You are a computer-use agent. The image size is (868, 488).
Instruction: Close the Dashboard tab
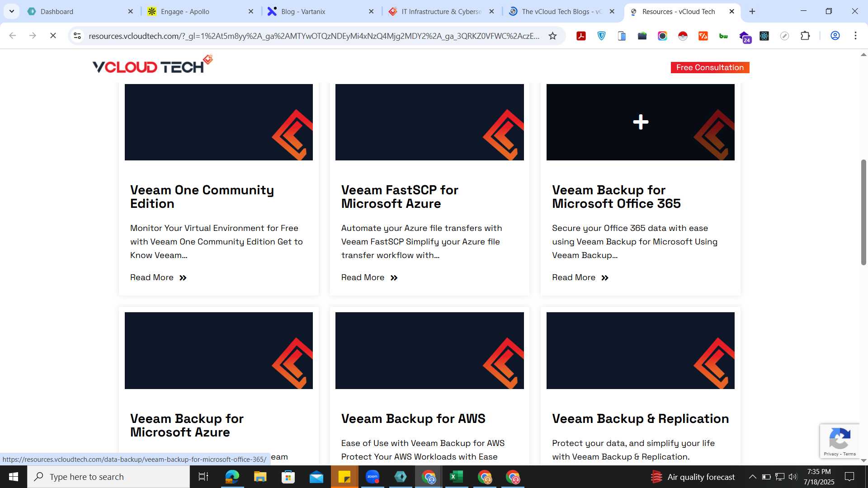[131, 11]
